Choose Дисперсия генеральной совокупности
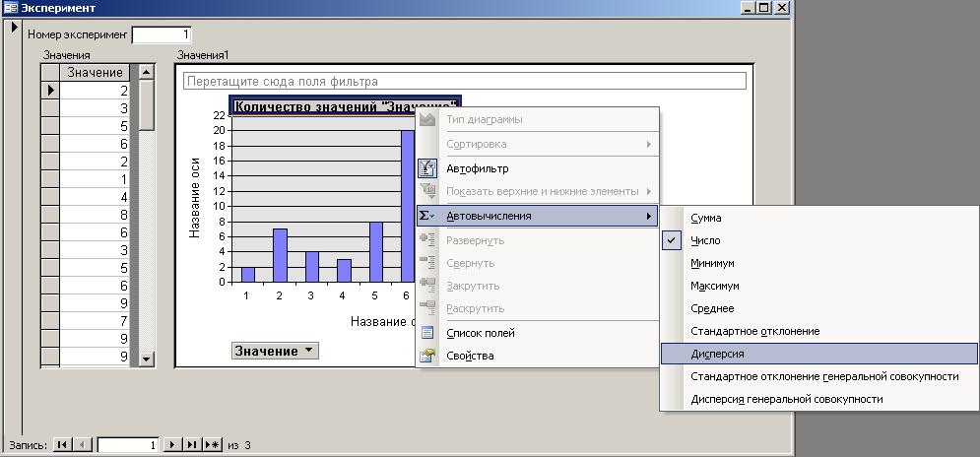The image size is (980, 457). coord(818,399)
